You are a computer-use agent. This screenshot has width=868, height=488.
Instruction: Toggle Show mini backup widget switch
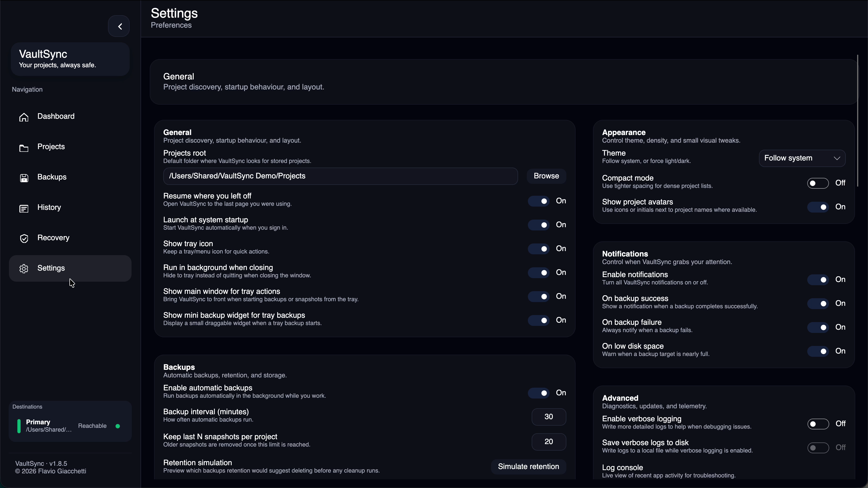point(538,321)
